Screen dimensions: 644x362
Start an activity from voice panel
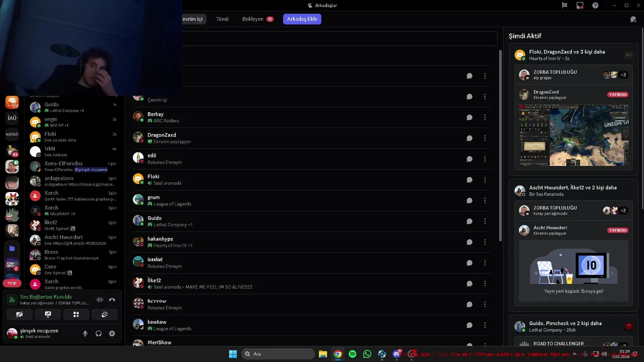point(76,314)
